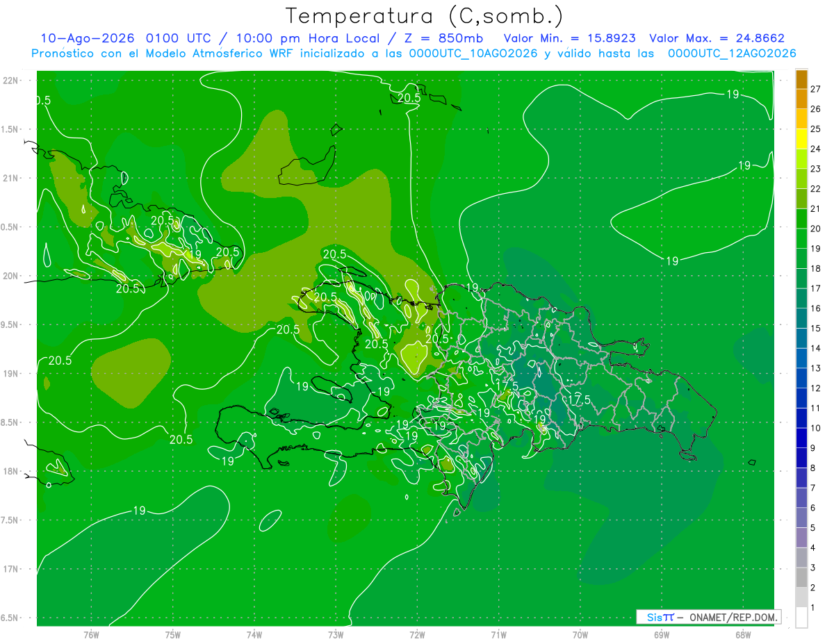The height and width of the screenshot is (644, 834).
Task: Click the 17.5 contour label over Dominican Republic
Action: [x=578, y=400]
